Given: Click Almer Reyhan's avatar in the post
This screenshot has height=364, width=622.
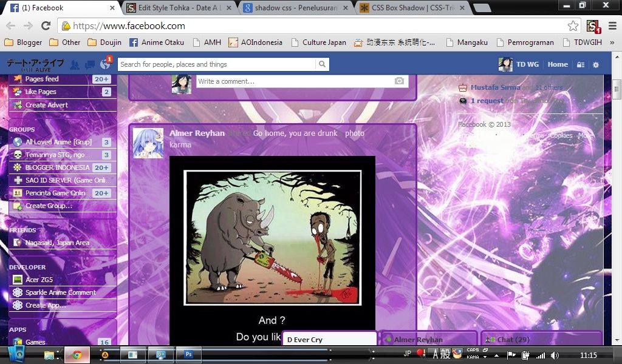Looking at the screenshot, I should point(148,143).
